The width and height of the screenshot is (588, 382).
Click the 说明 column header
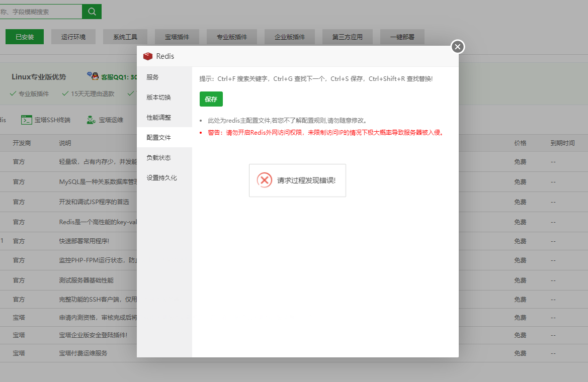point(65,143)
